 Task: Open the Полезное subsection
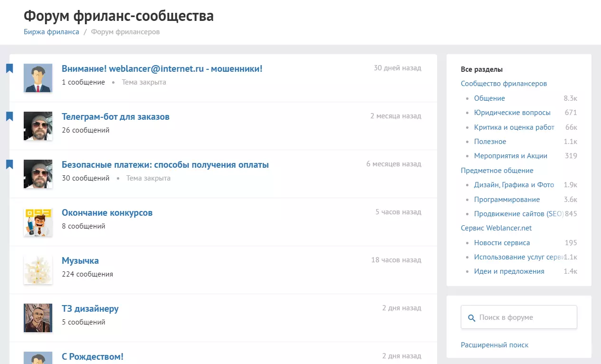click(490, 142)
